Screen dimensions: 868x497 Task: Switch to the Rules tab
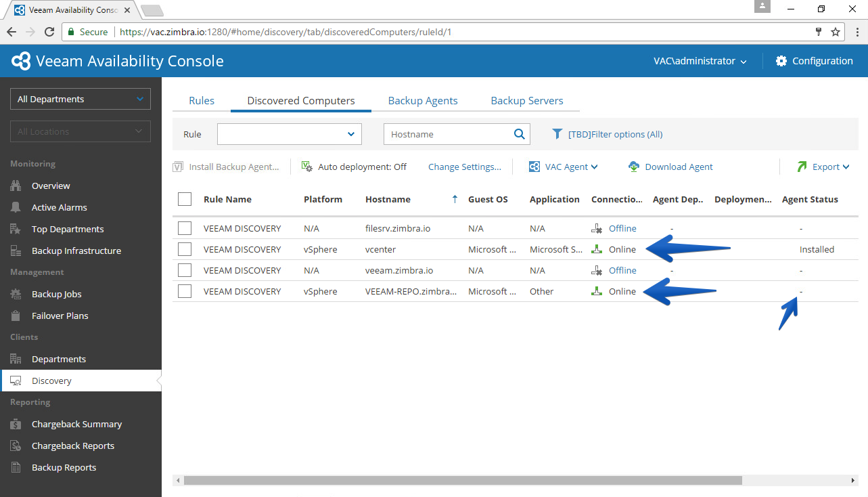point(202,100)
